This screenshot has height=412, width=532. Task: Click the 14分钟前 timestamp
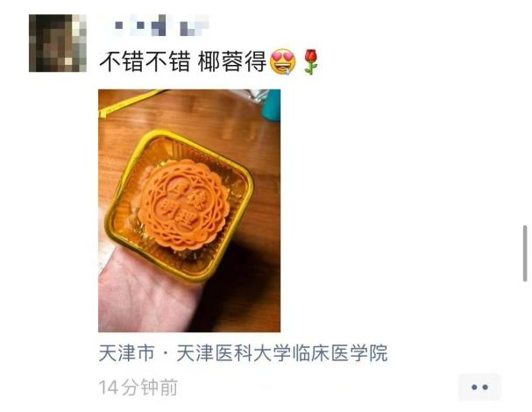coord(138,387)
